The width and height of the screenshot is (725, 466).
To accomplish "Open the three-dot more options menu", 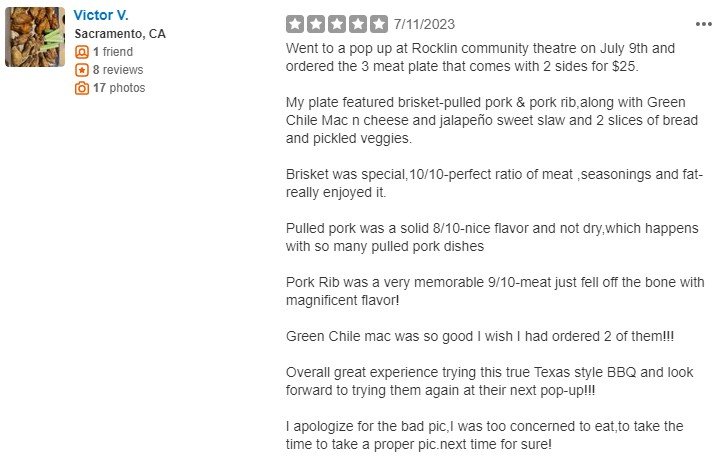I will [x=704, y=24].
